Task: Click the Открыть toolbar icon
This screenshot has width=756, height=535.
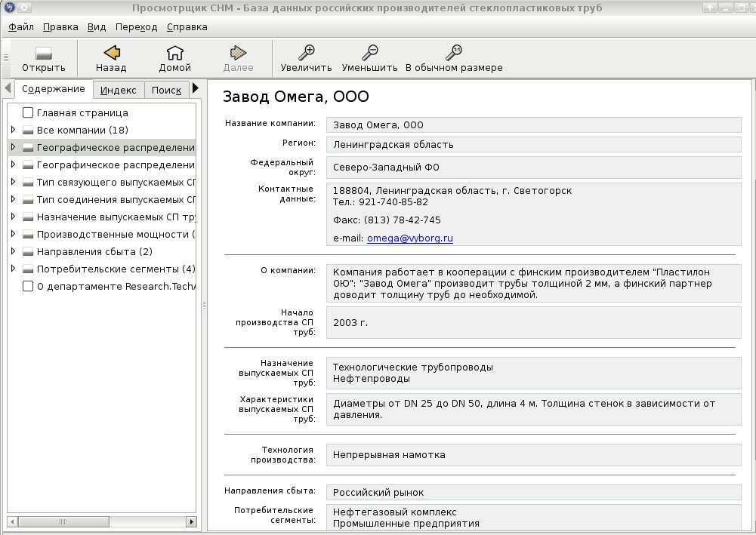Action: click(x=43, y=53)
